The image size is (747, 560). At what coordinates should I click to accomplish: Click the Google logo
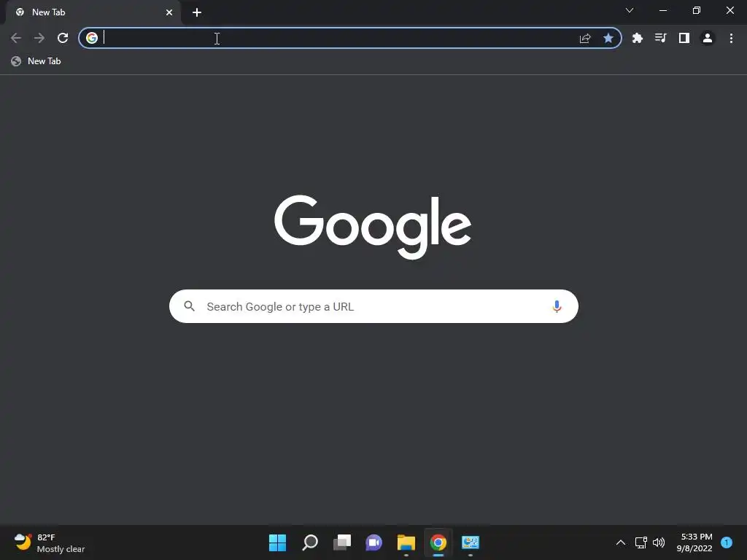coord(373,227)
